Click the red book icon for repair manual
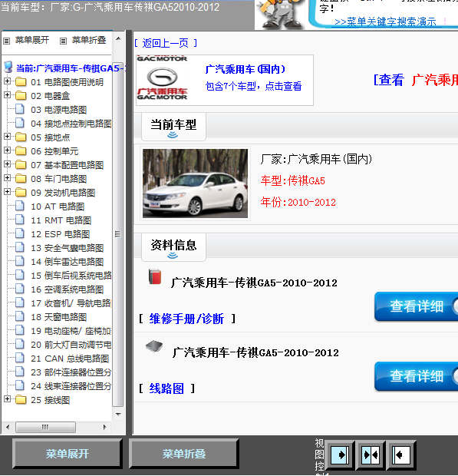Screen dimensions: 458x476 click(155, 277)
